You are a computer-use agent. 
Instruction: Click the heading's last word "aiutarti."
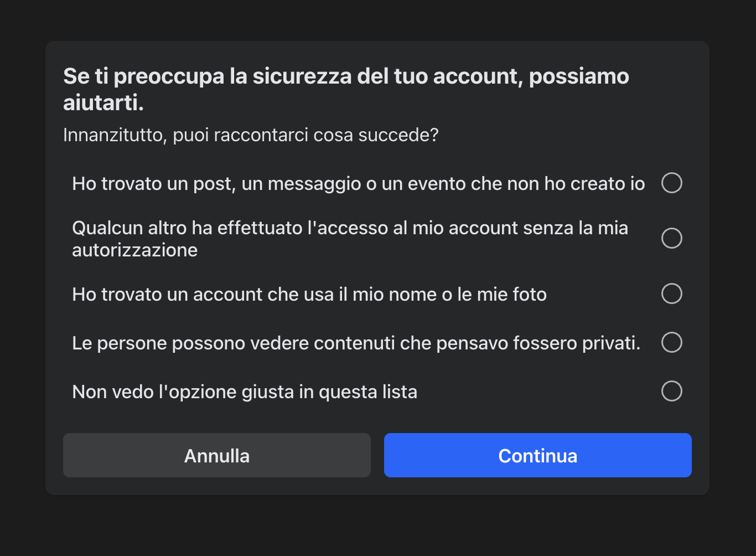pyautogui.click(x=103, y=103)
